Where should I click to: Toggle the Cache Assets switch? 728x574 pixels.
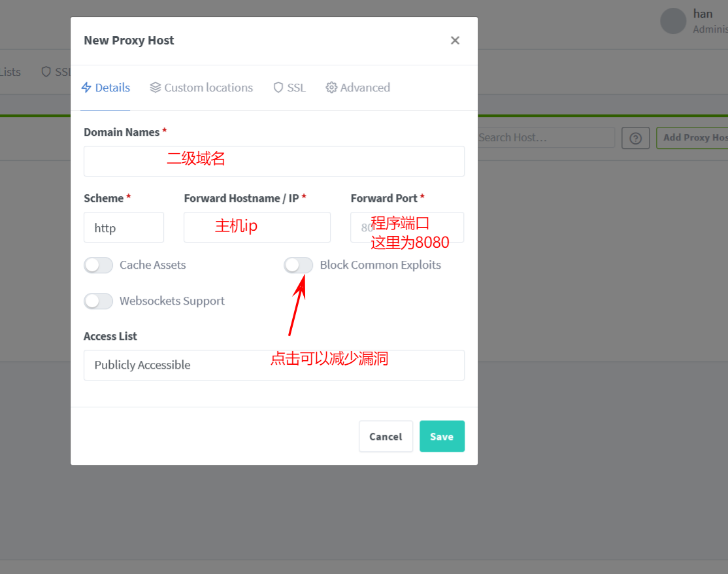[99, 265]
